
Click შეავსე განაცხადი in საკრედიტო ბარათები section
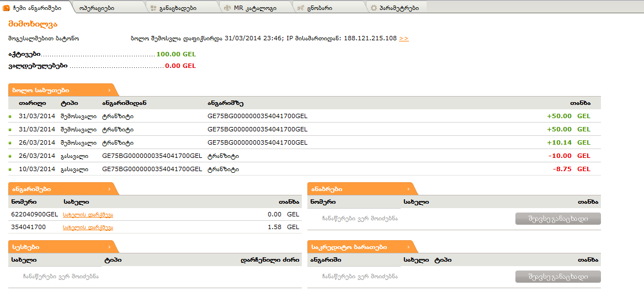pos(558,277)
